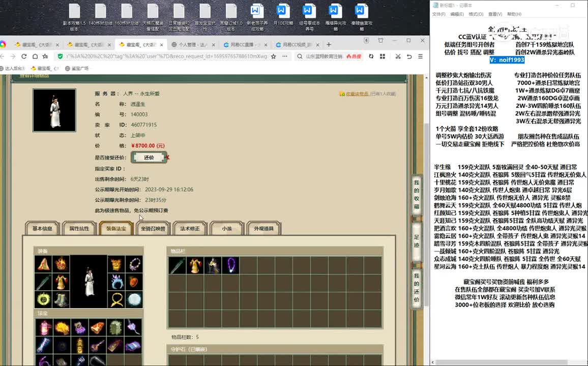Switch to the 坐骑召唤兽 tab
Image resolution: width=588 pixels, height=366 pixels.
[153, 229]
